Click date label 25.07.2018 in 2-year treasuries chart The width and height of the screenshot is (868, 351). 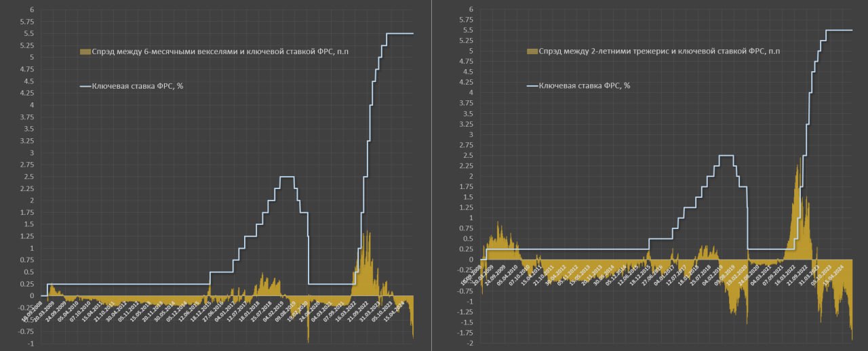pyautogui.click(x=701, y=276)
